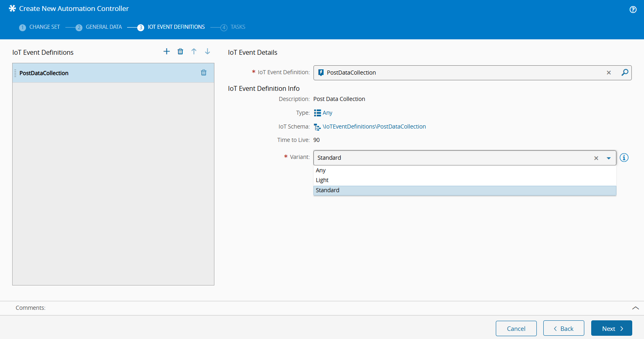Viewport: 644px width, 339px height.
Task: Go to the Change Set step
Action: (44, 27)
